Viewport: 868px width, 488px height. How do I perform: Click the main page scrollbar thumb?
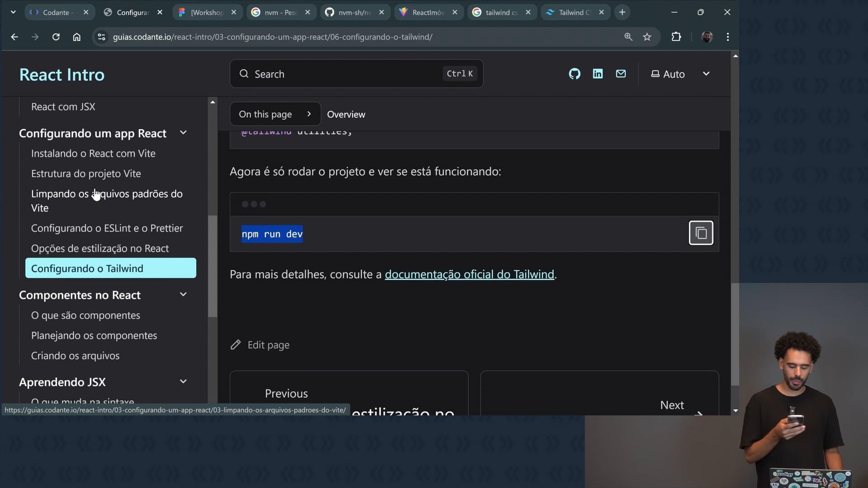pyautogui.click(x=735, y=334)
